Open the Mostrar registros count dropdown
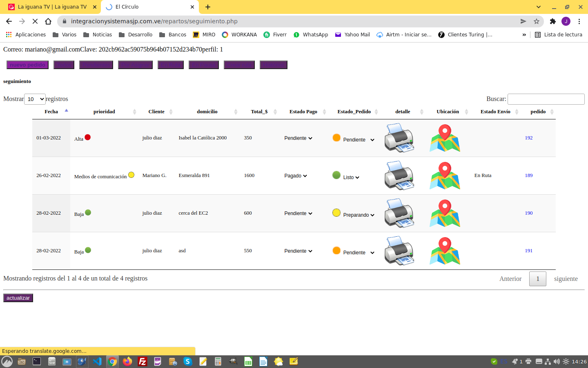Image resolution: width=588 pixels, height=368 pixels. [x=35, y=99]
